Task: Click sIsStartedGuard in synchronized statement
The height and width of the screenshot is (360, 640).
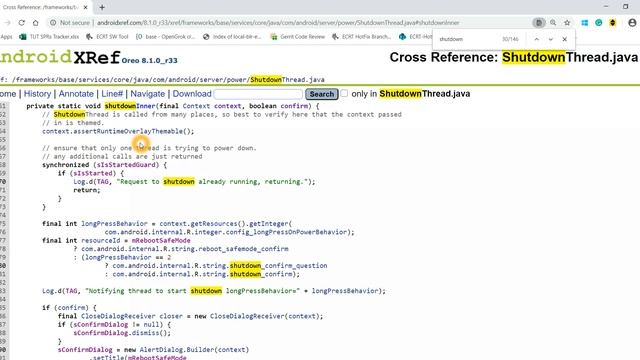Action: [x=126, y=165]
